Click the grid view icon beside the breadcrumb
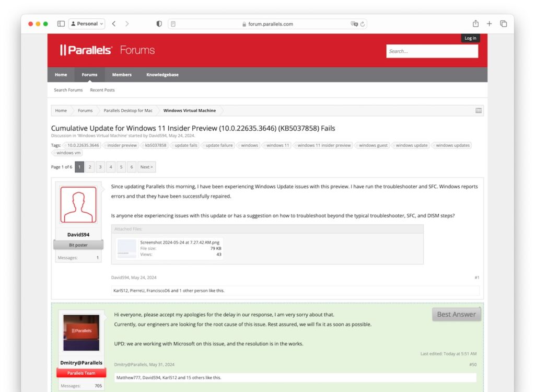Screen dimensions: 535x392 (479, 110)
